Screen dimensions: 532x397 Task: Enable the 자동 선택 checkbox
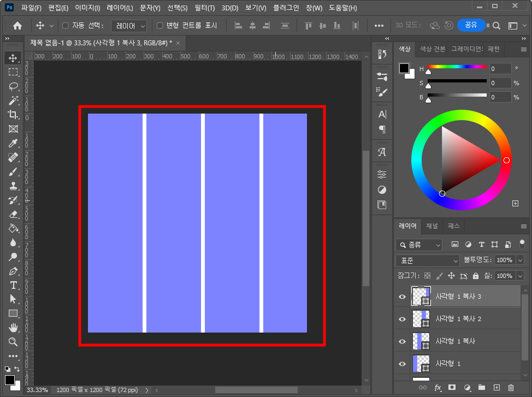tap(66, 26)
